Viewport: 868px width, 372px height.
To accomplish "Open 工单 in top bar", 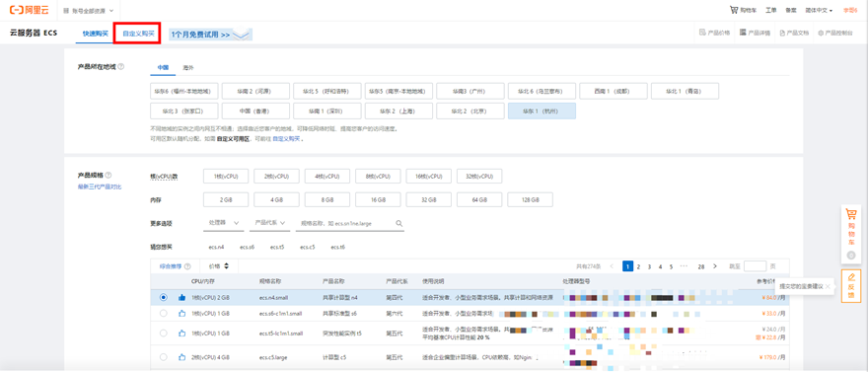I will (x=771, y=11).
